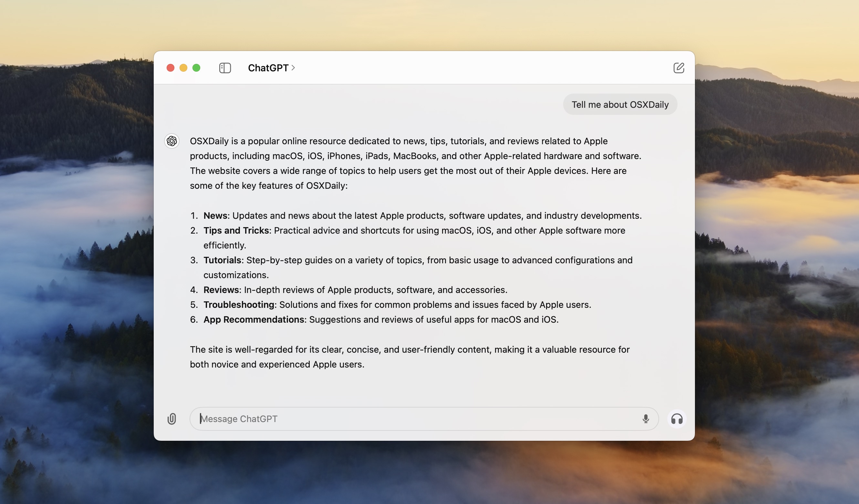Click the final paragraph of the response
Image resolution: width=859 pixels, height=504 pixels.
[409, 357]
